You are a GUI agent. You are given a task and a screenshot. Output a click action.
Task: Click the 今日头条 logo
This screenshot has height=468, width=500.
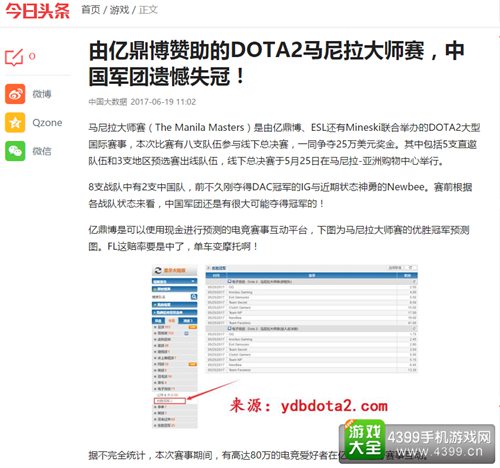[x=37, y=10]
